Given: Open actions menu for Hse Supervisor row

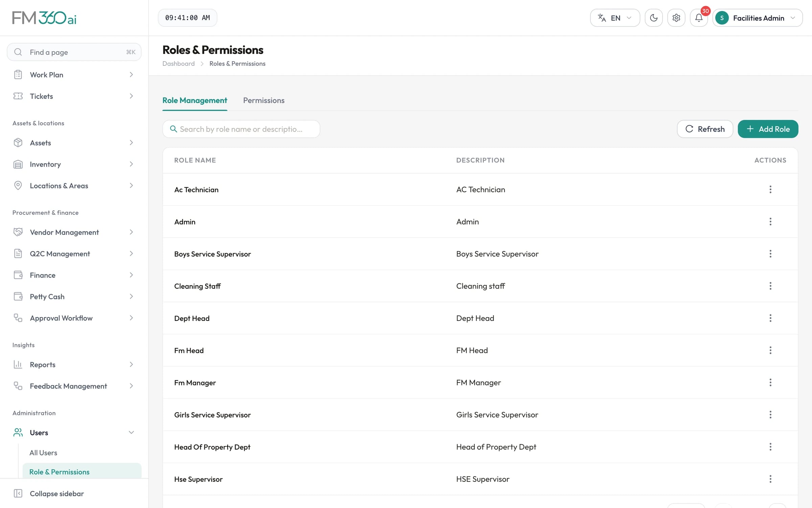Looking at the screenshot, I should tap(770, 479).
